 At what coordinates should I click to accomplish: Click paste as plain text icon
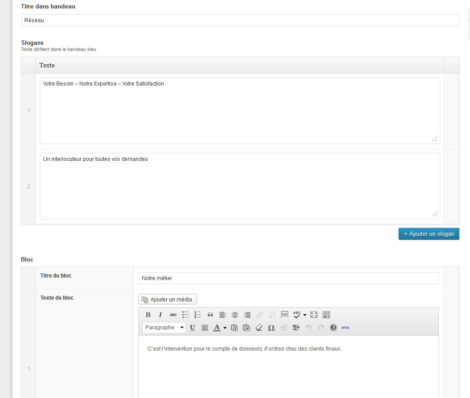(x=234, y=328)
